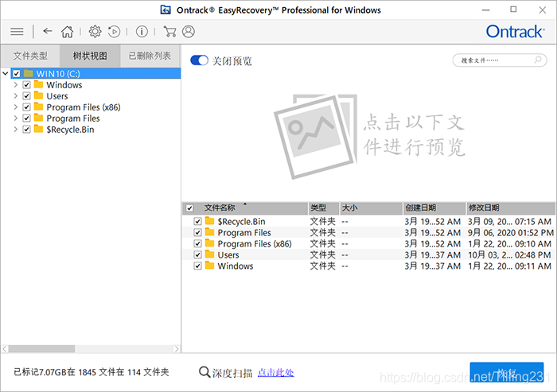Select the Program Files (x86) row in file list

(x=368, y=243)
